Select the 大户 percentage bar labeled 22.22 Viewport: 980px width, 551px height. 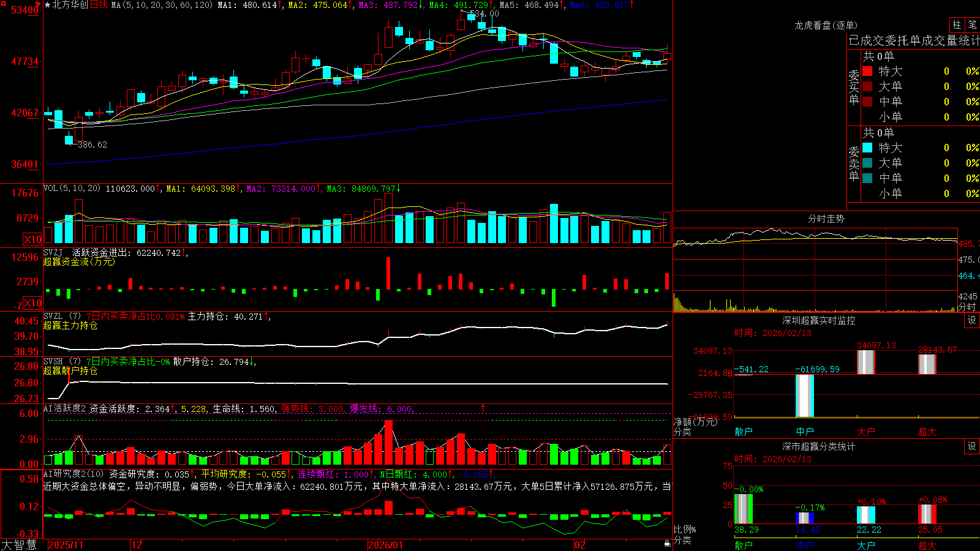pos(866,515)
